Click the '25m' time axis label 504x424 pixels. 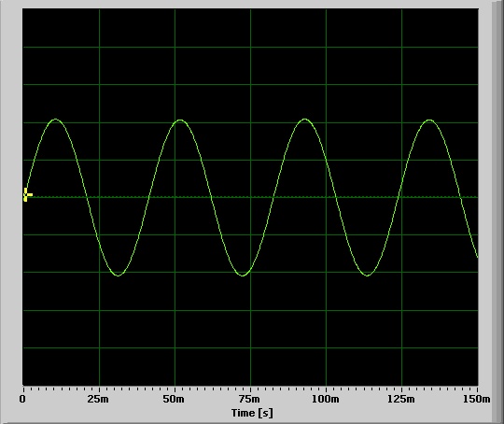point(98,399)
